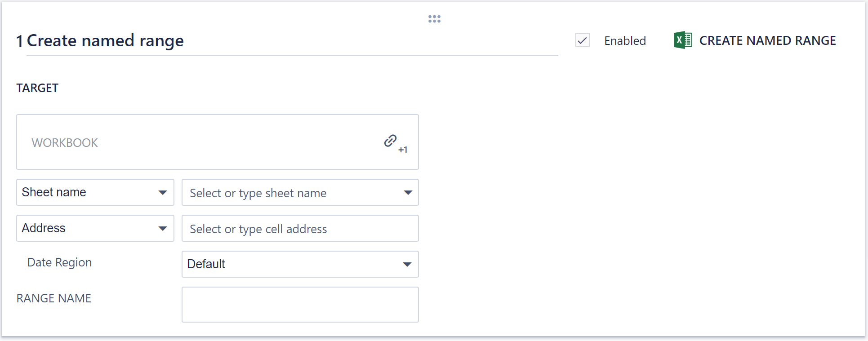Click the +1 indicator in the Workbook field
This screenshot has height=341, width=868.
pyautogui.click(x=403, y=150)
